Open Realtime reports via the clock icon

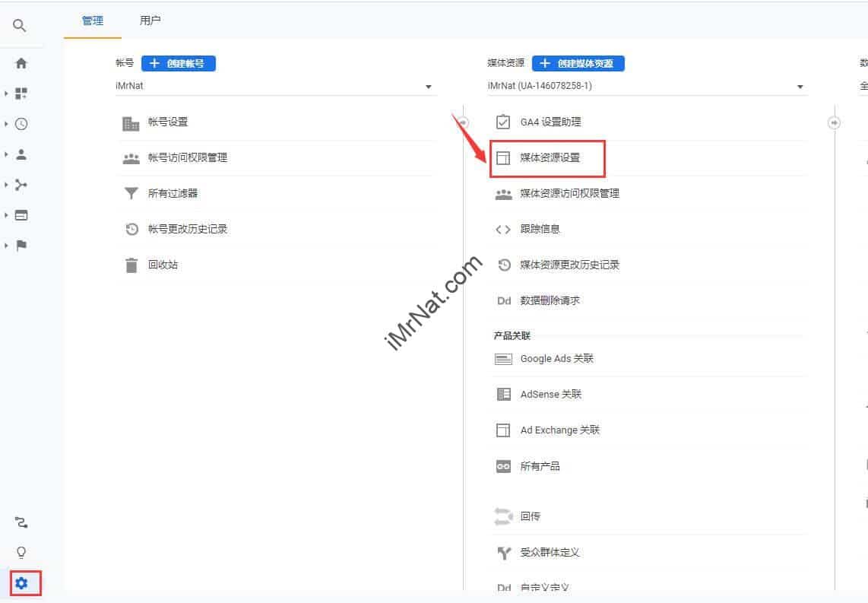[21, 124]
